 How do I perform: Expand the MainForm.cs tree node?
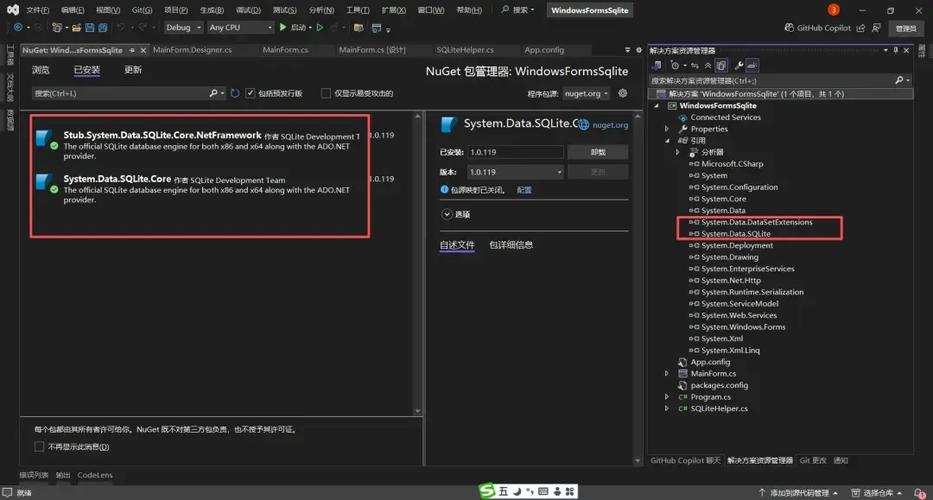tap(667, 373)
